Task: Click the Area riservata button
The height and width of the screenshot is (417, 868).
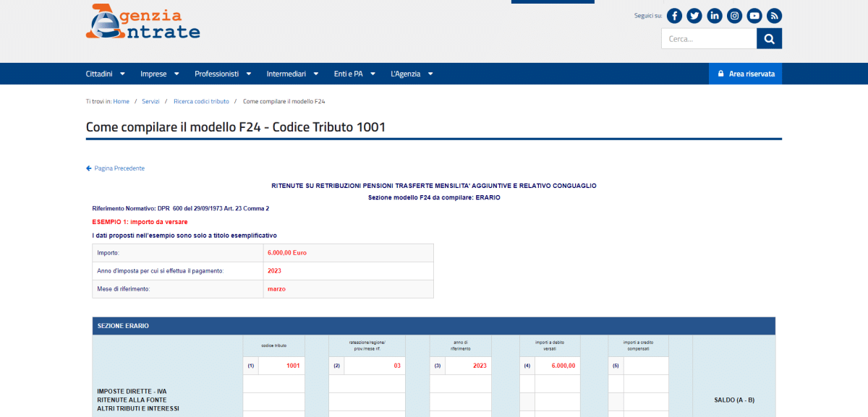Action: [745, 74]
